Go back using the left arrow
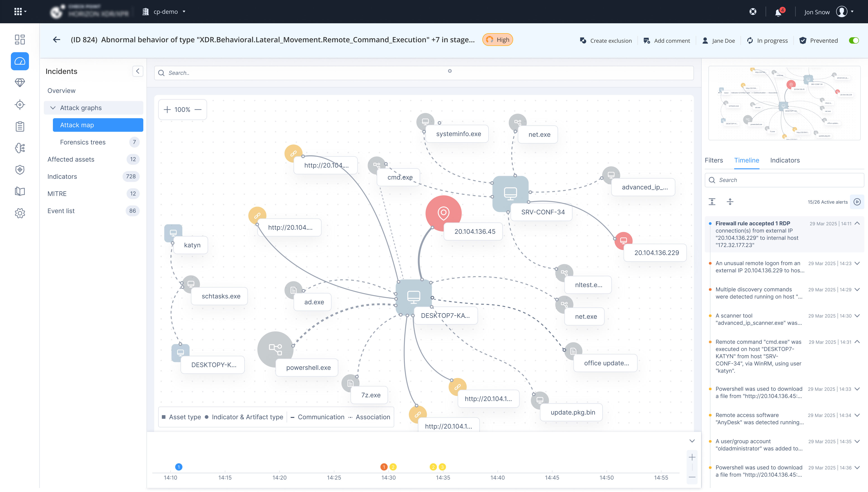This screenshot has height=492, width=868. click(57, 40)
